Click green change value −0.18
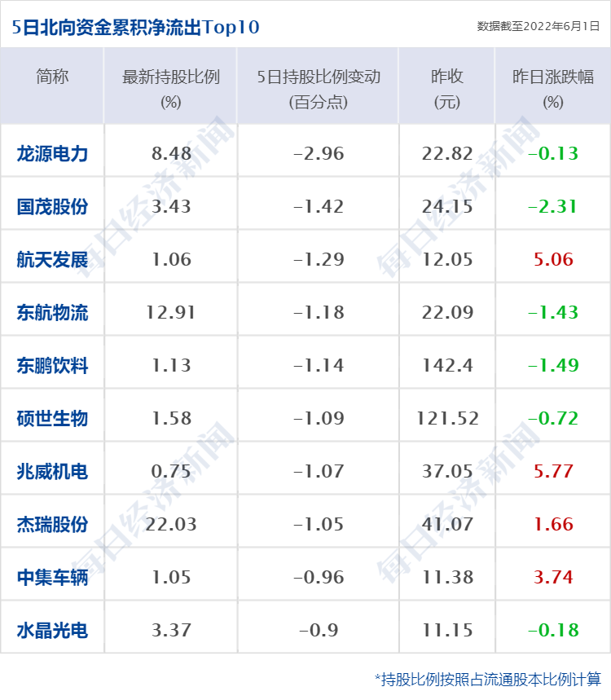The width and height of the screenshot is (611, 700). pos(553,630)
